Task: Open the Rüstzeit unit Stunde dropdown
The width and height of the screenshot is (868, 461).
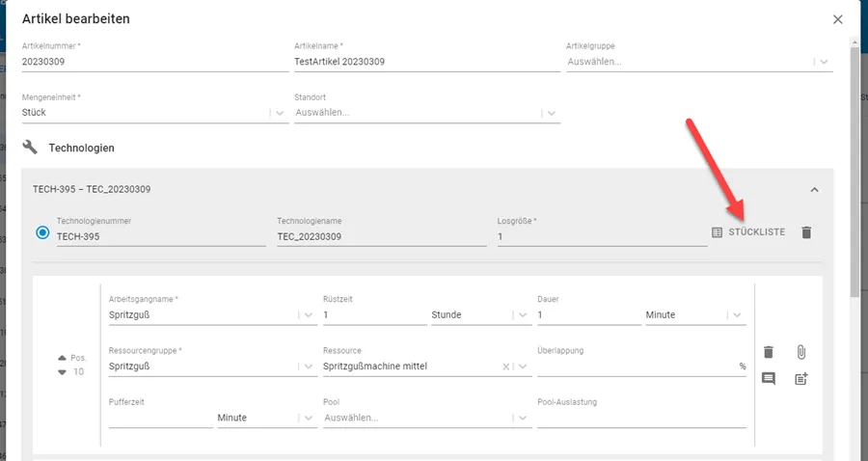Action: [523, 315]
